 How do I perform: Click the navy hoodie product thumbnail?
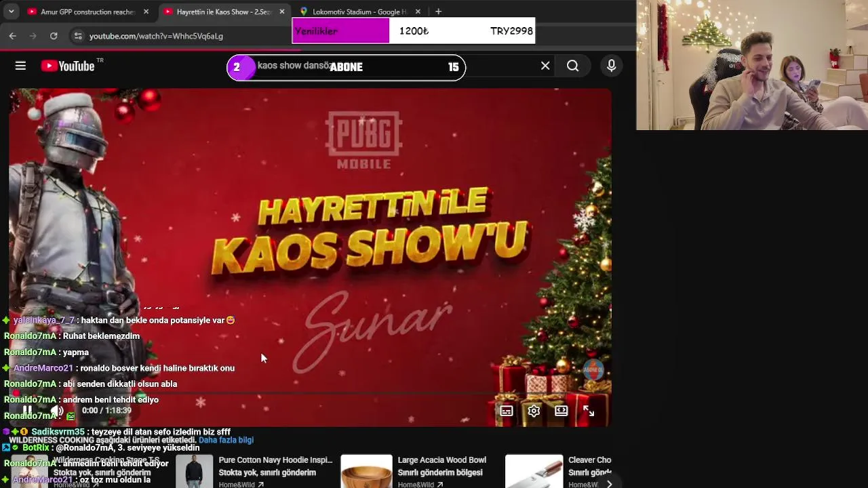coord(194,471)
